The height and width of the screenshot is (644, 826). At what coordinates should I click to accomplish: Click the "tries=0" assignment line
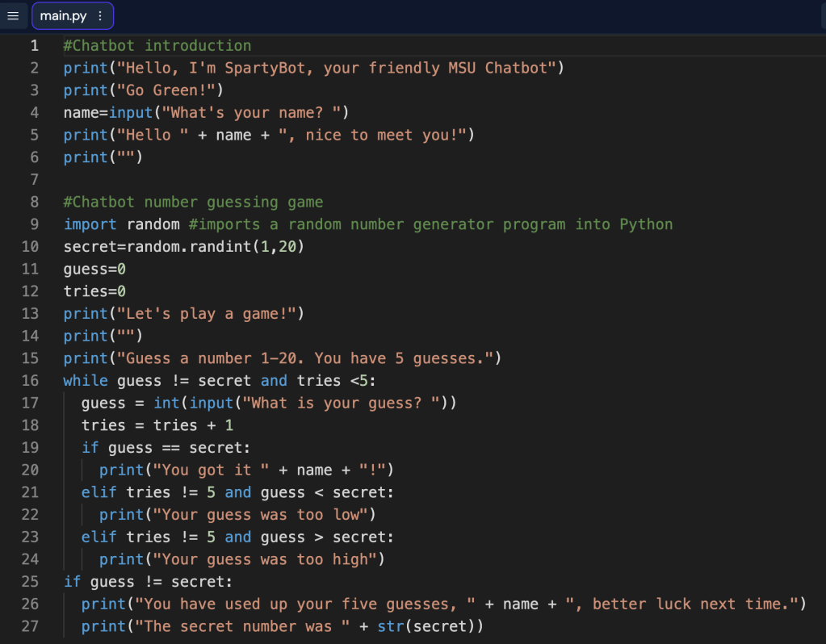(94, 291)
